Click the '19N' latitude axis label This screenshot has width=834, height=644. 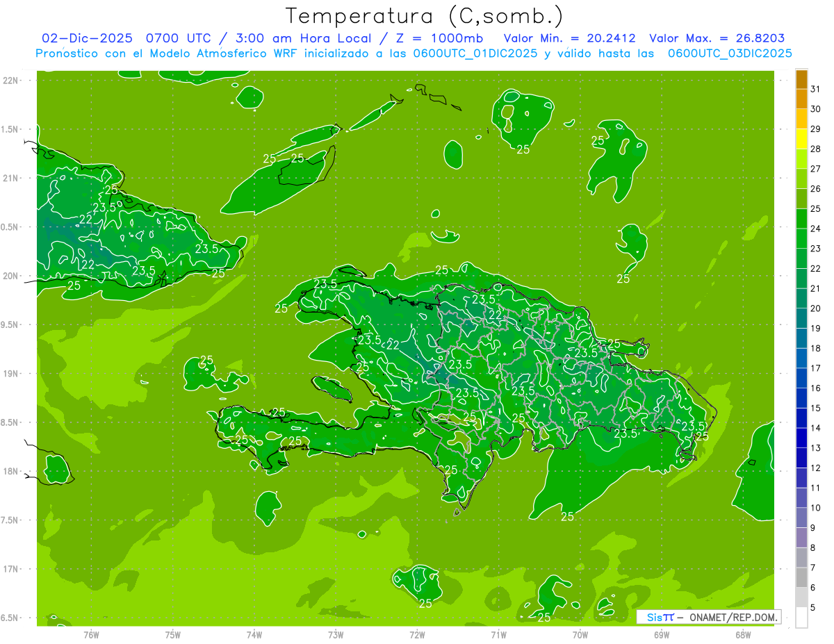coord(10,374)
